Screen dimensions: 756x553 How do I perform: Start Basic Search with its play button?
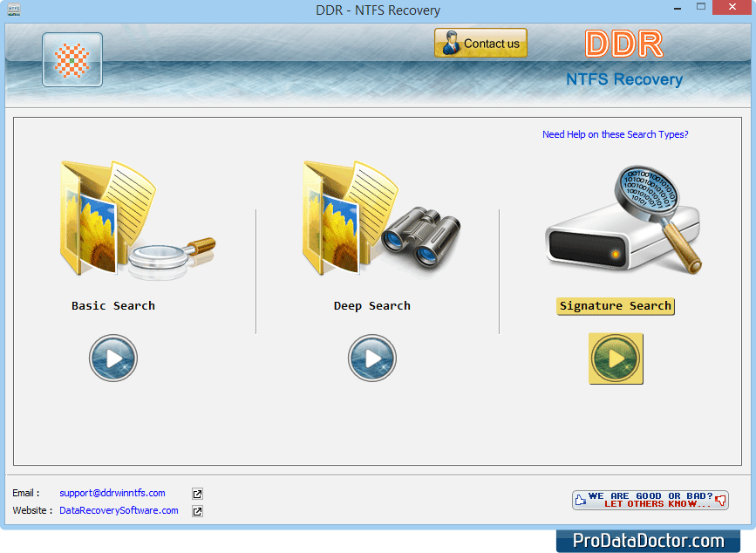pyautogui.click(x=113, y=358)
